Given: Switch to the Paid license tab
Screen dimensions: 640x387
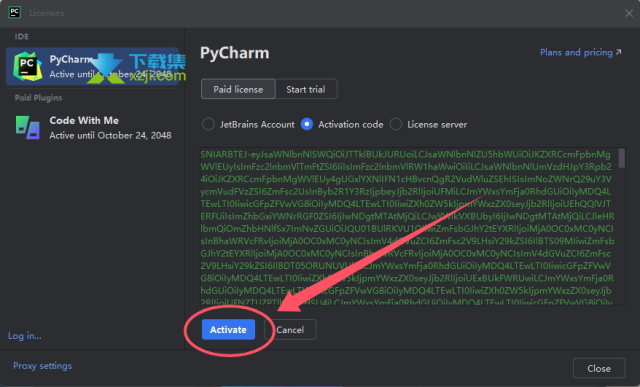Looking at the screenshot, I should pyautogui.click(x=238, y=89).
